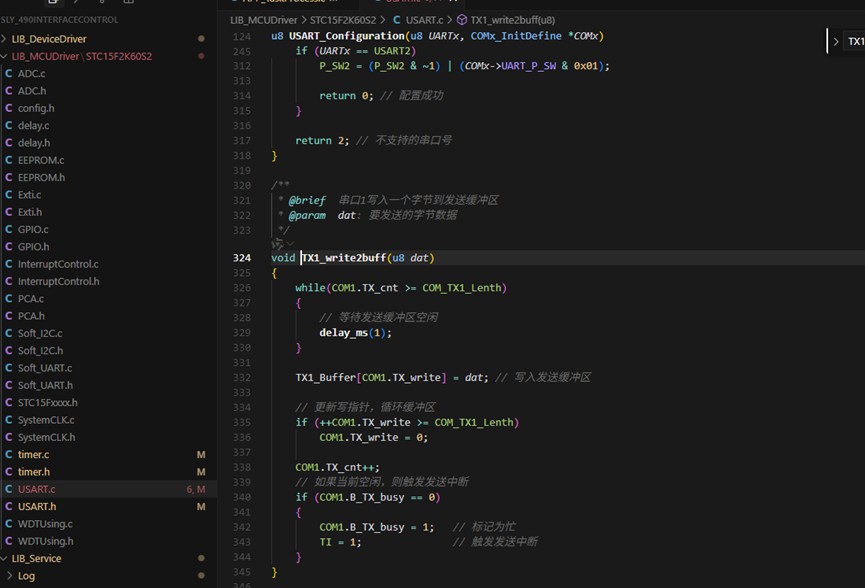Click the method symbol icon in breadcrumb
The image size is (865, 588).
click(462, 20)
